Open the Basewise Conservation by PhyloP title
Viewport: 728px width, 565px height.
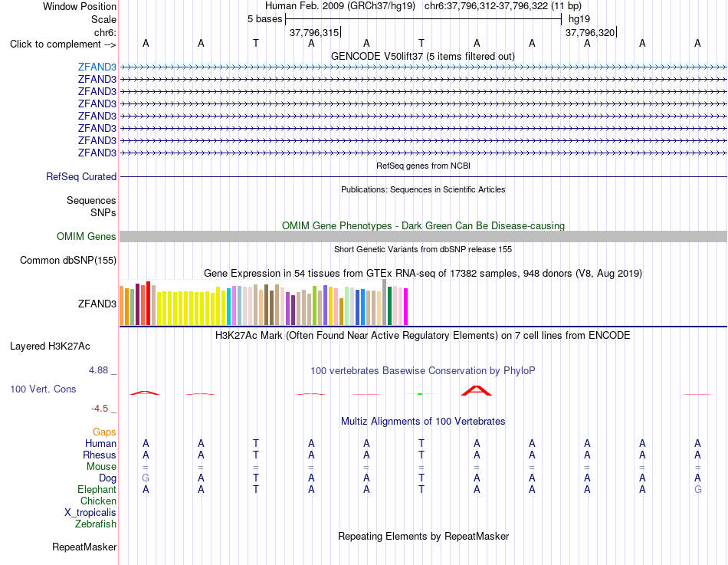point(423,371)
